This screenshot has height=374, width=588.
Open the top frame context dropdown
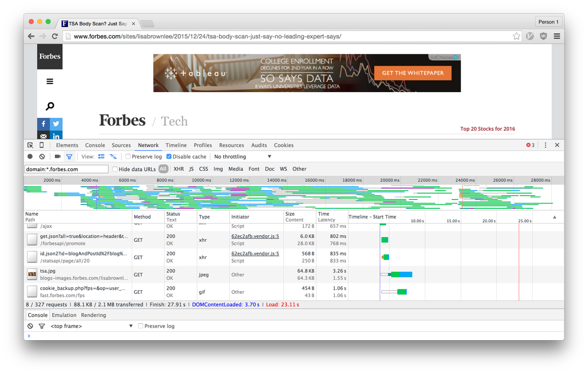click(x=92, y=326)
